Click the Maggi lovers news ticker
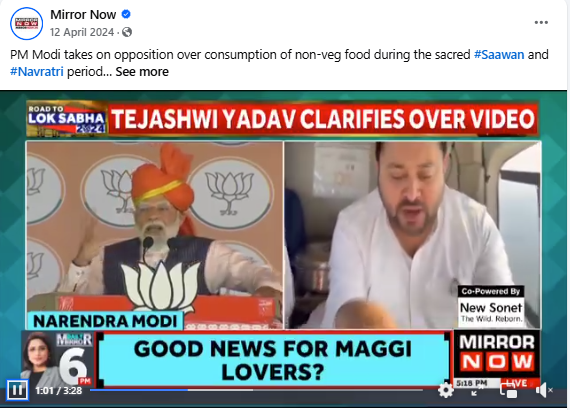This screenshot has height=410, width=570. tap(273, 359)
